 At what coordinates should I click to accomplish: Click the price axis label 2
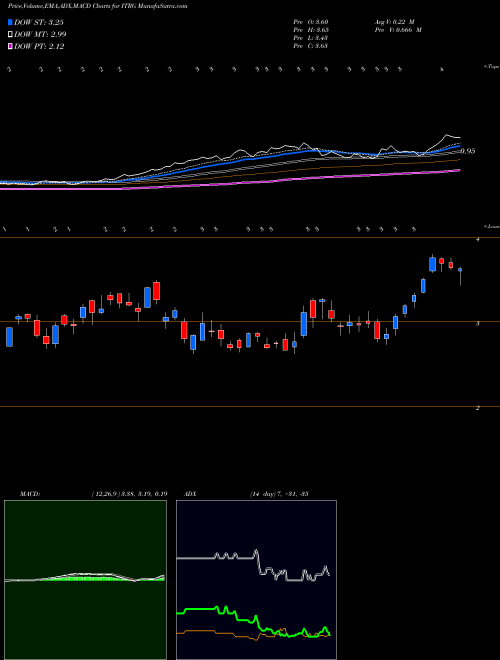(477, 408)
